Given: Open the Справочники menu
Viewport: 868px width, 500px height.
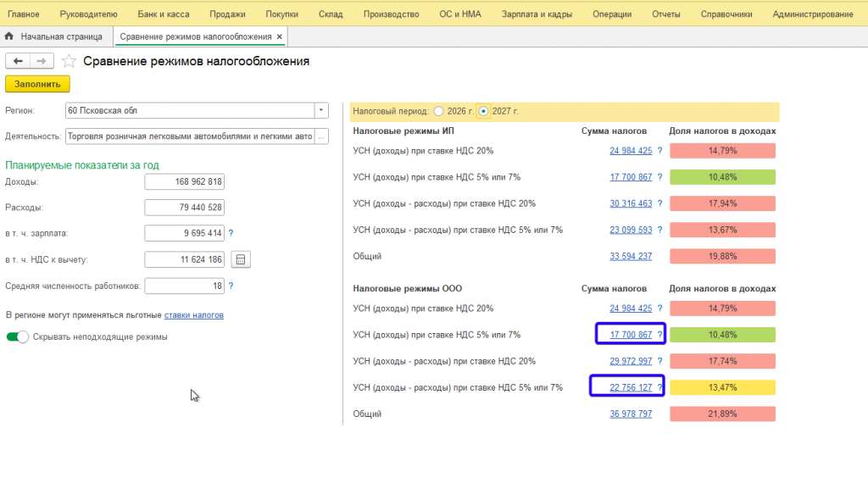Looking at the screenshot, I should (x=726, y=14).
